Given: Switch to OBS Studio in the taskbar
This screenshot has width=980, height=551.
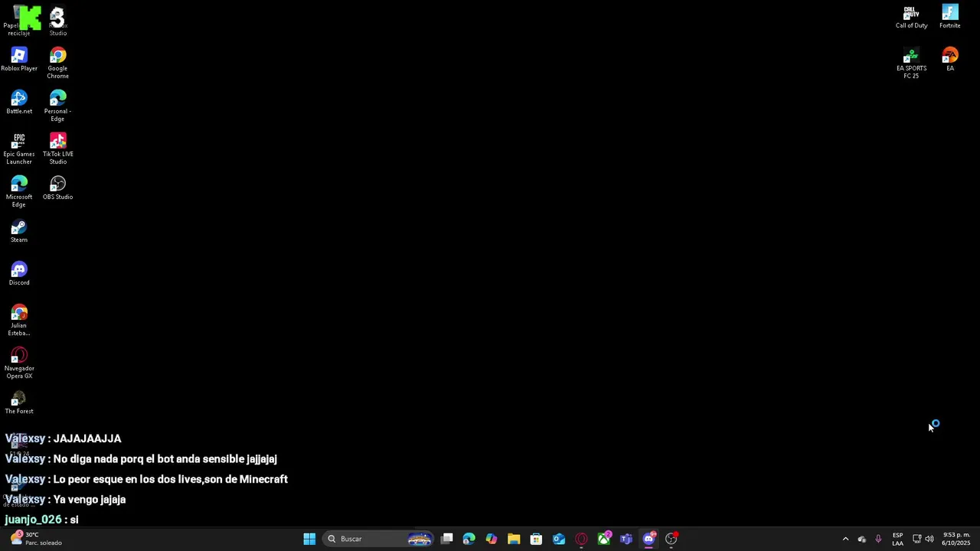Looking at the screenshot, I should click(671, 539).
